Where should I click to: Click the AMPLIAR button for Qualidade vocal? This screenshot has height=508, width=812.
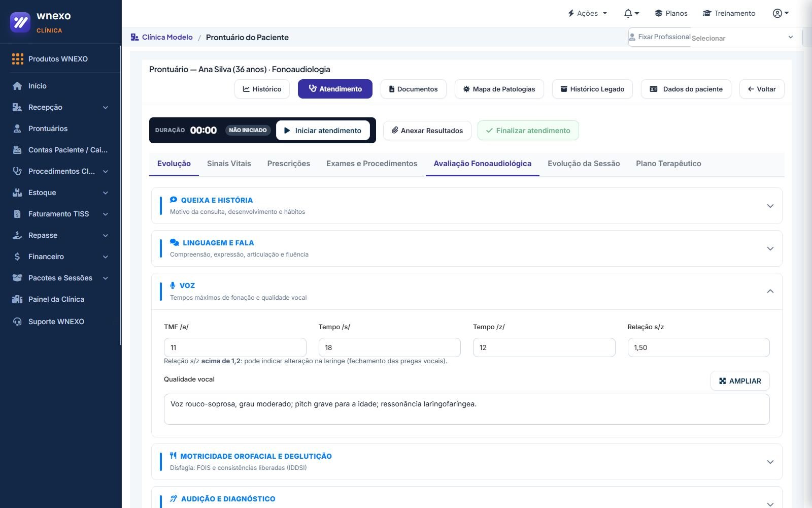click(740, 381)
